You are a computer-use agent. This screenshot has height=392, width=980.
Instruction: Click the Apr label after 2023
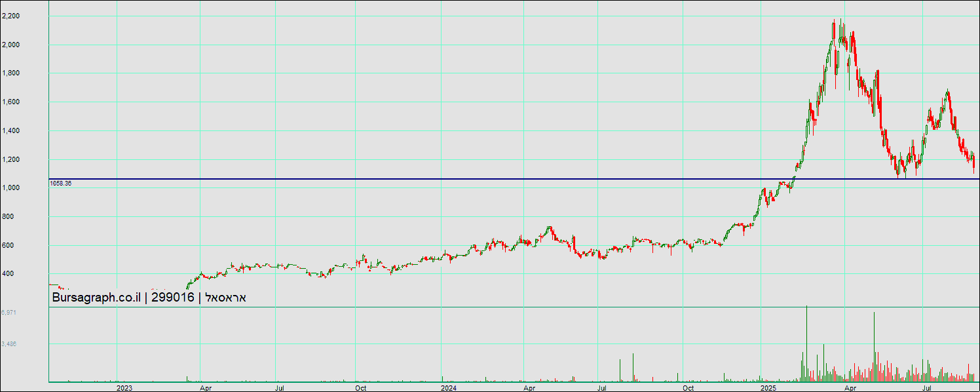click(205, 388)
